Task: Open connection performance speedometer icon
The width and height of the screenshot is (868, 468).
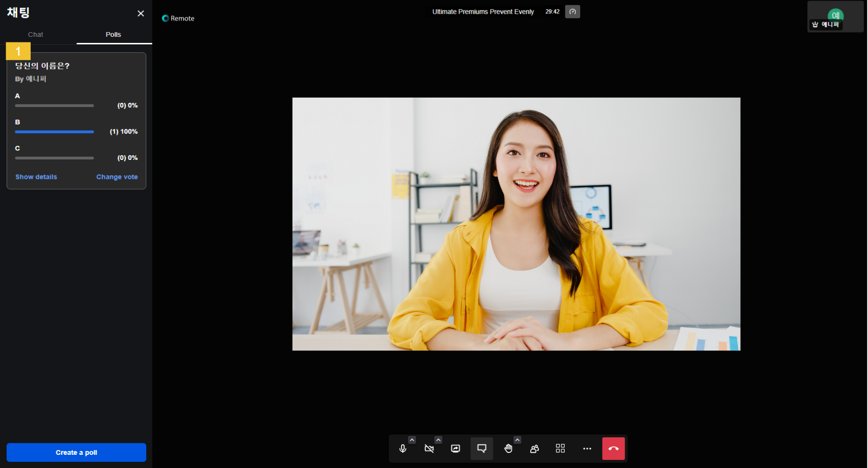Action: pyautogui.click(x=572, y=12)
